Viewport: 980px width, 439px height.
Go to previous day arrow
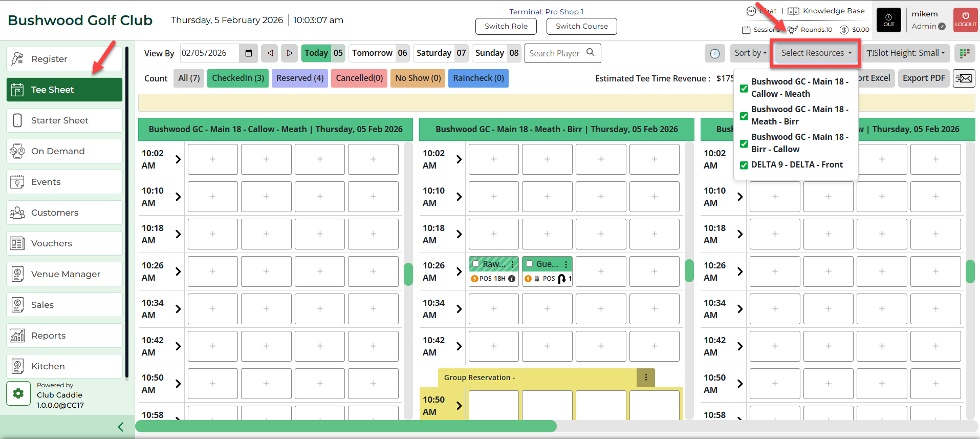[x=270, y=53]
